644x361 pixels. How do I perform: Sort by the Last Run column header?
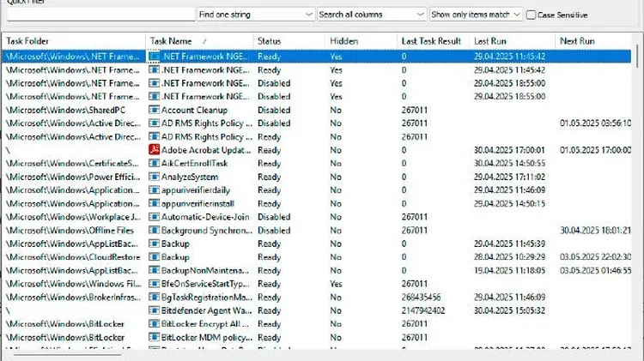[x=512, y=41]
